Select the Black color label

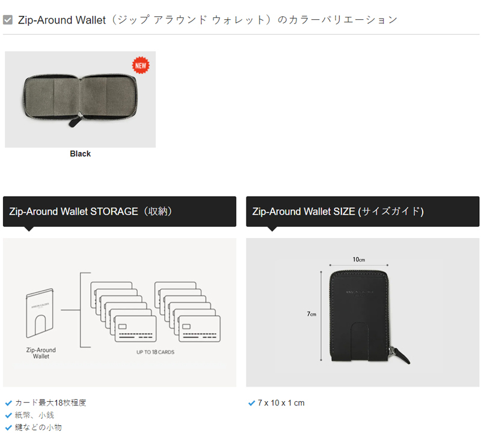pos(80,154)
